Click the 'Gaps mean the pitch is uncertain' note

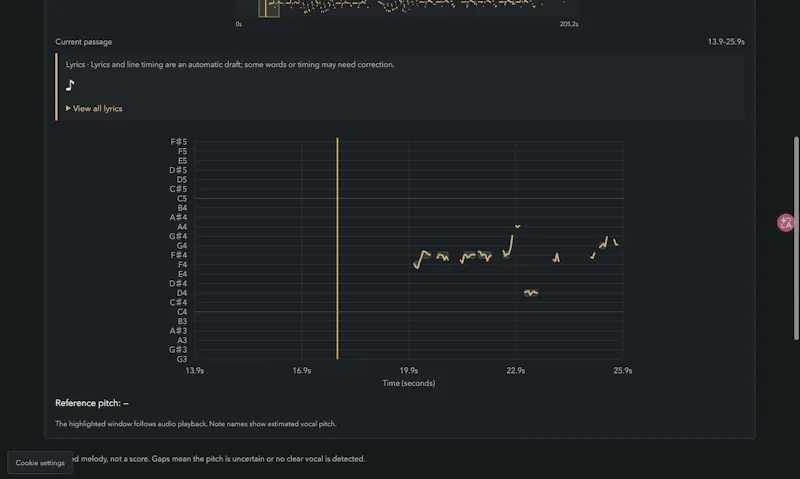[258, 459]
